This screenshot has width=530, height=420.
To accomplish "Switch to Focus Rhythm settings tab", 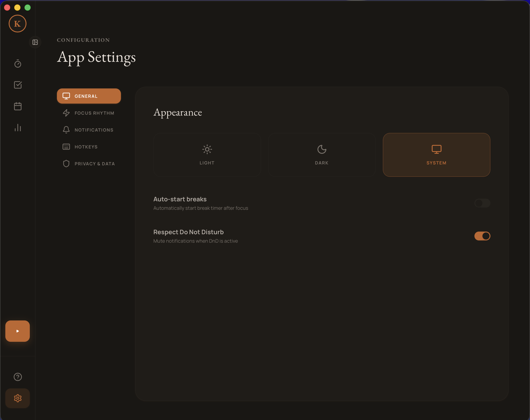I will pos(89,113).
